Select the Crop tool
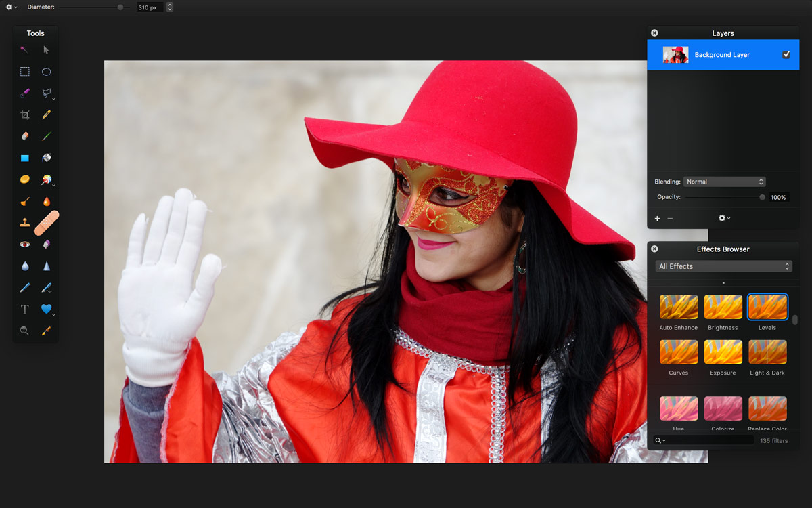The height and width of the screenshot is (508, 812). tap(25, 115)
